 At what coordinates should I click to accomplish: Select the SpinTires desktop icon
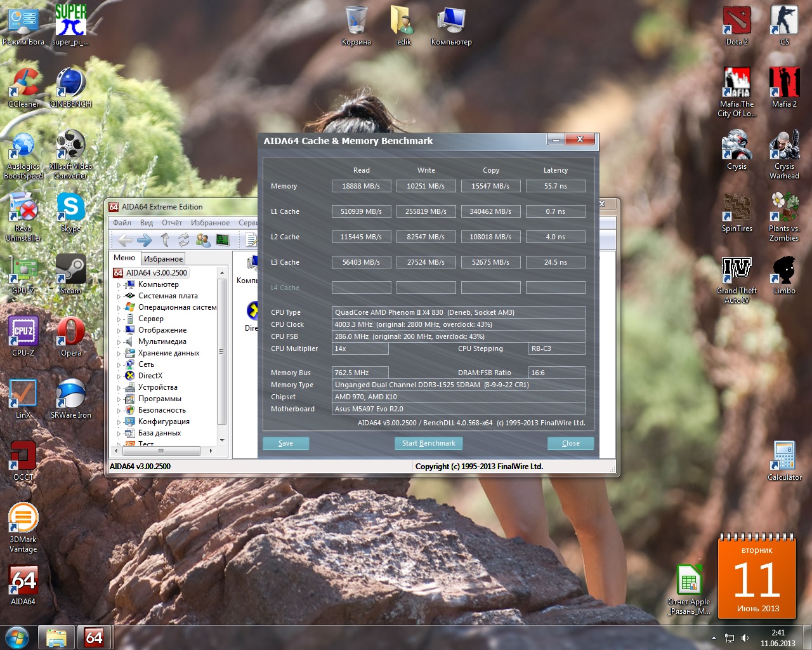pos(737,212)
